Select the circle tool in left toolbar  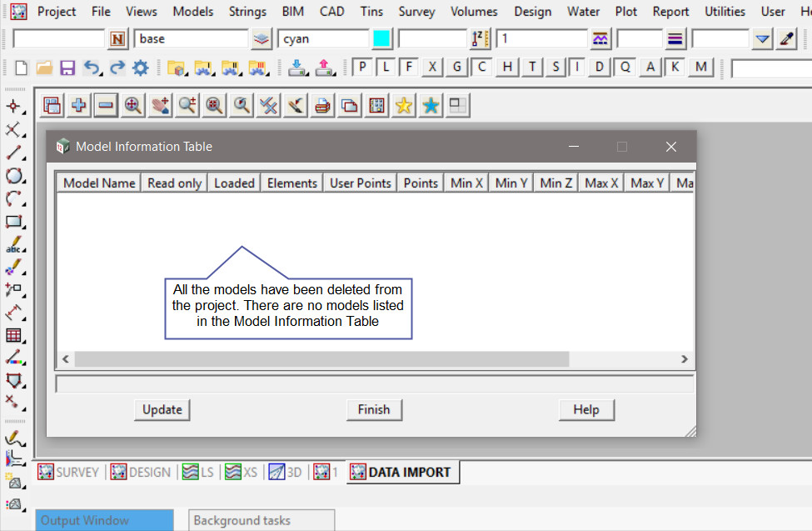[14, 176]
